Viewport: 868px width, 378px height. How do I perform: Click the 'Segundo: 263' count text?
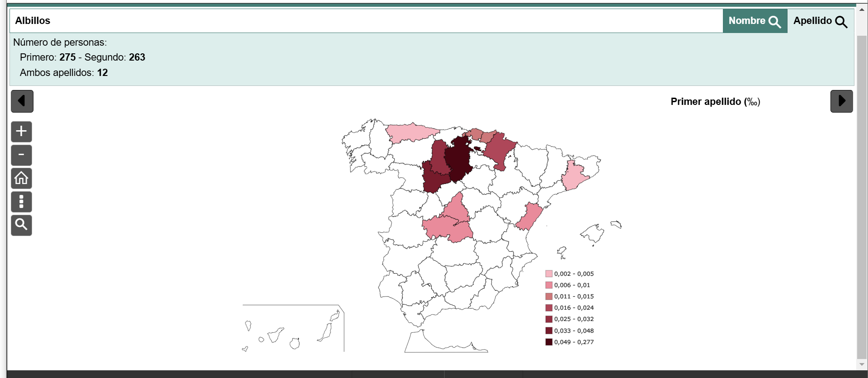(x=115, y=57)
